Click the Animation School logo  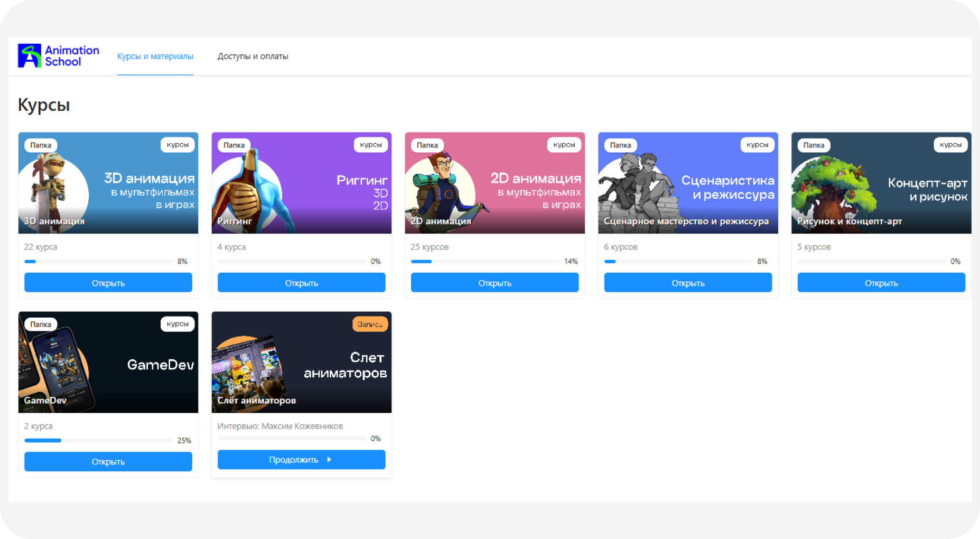click(59, 56)
